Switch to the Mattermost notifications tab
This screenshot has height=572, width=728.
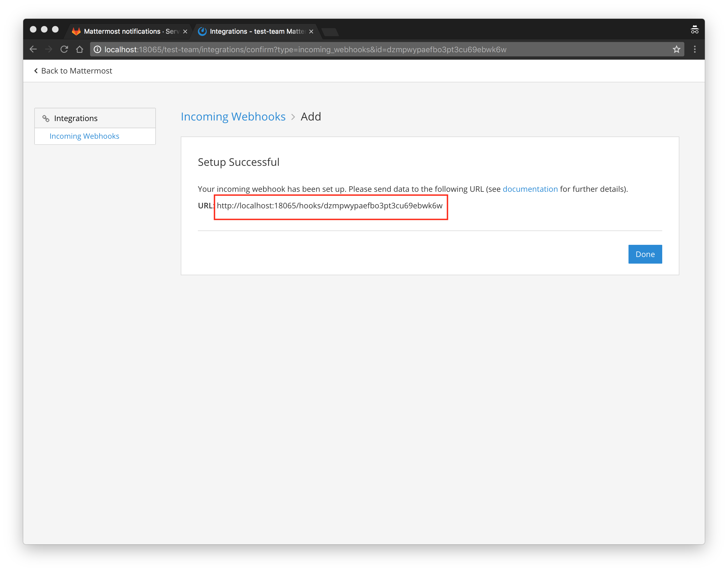[127, 32]
